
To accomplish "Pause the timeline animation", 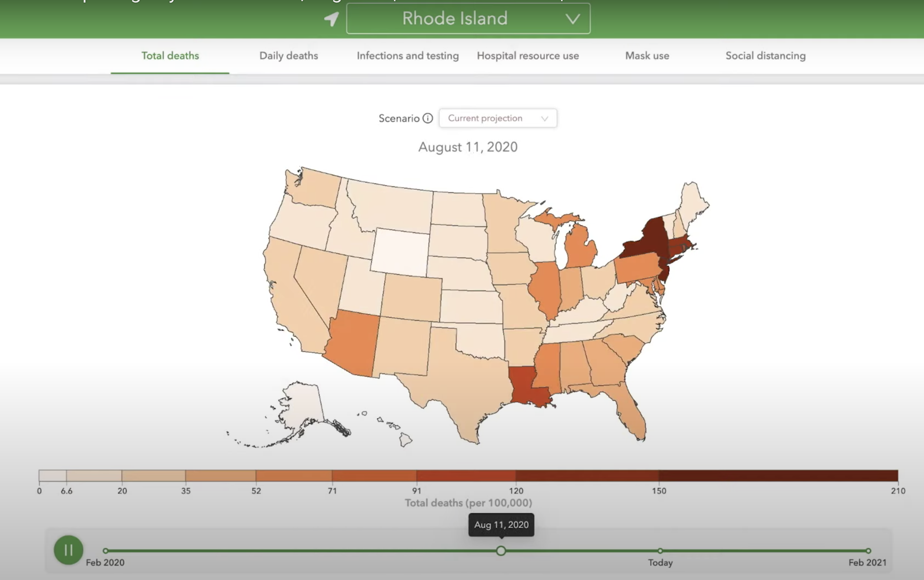I will point(68,550).
